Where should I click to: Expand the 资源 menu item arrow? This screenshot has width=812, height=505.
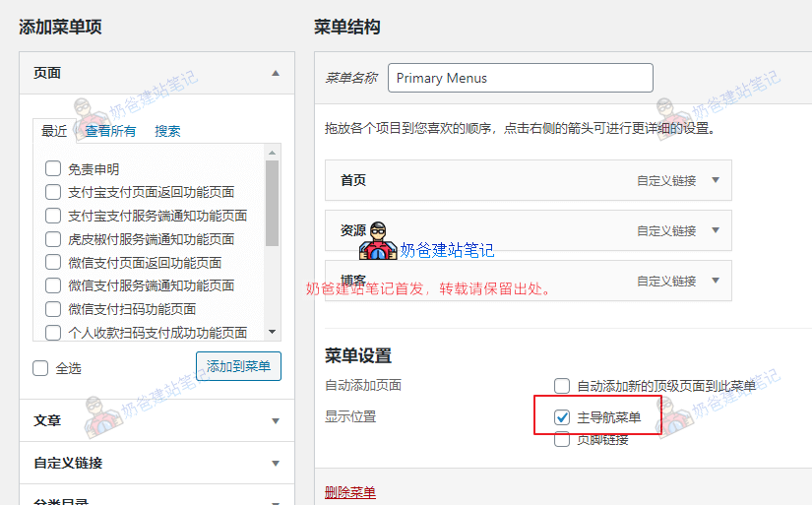[716, 230]
